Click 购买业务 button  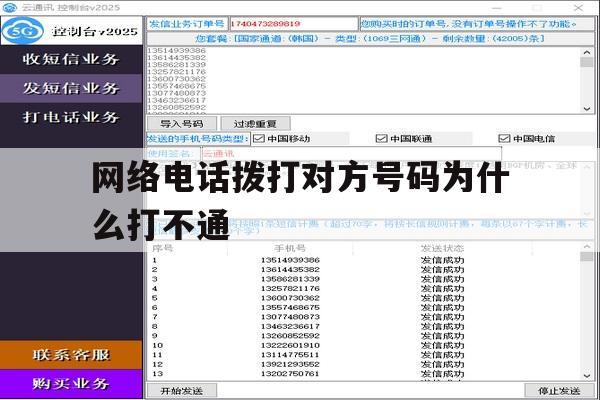point(71,384)
